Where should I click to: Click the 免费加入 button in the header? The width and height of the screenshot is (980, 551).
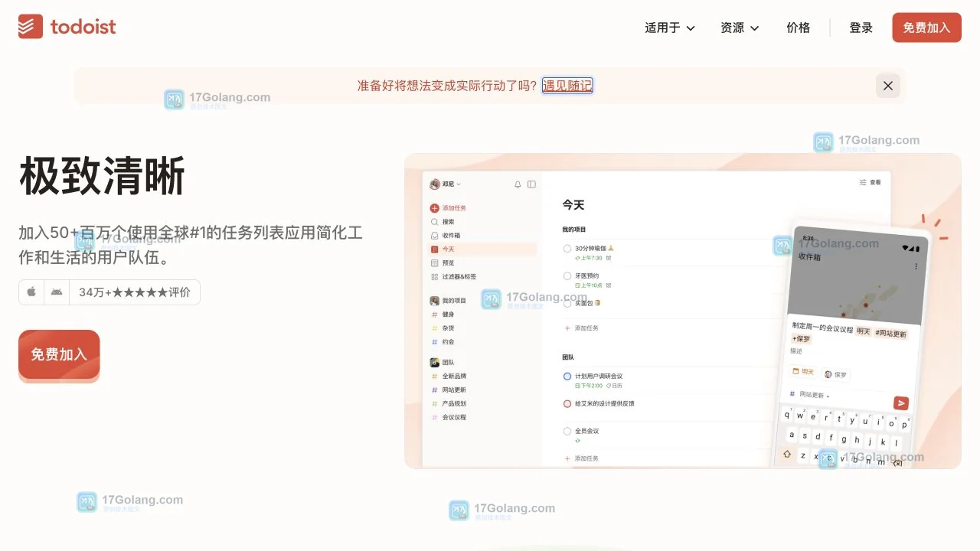click(926, 28)
